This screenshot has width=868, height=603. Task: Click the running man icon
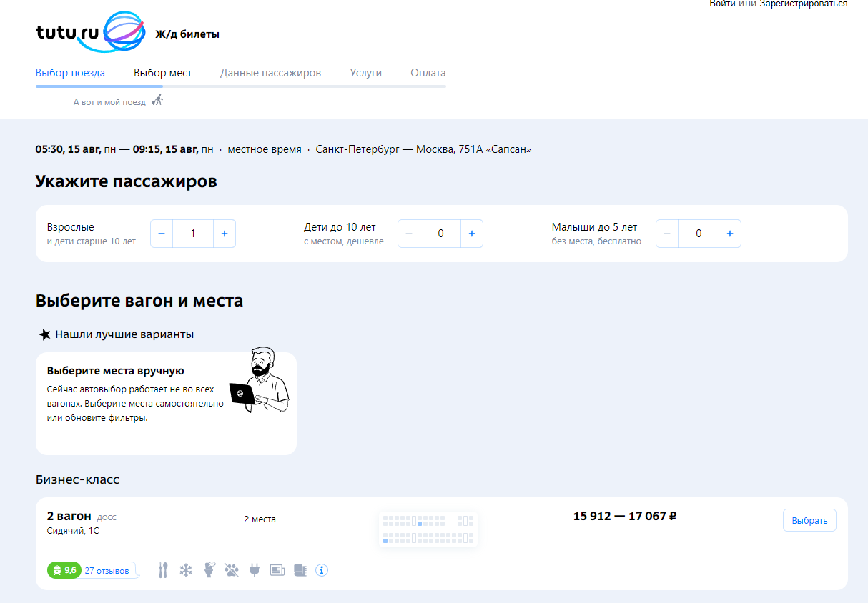coord(158,100)
